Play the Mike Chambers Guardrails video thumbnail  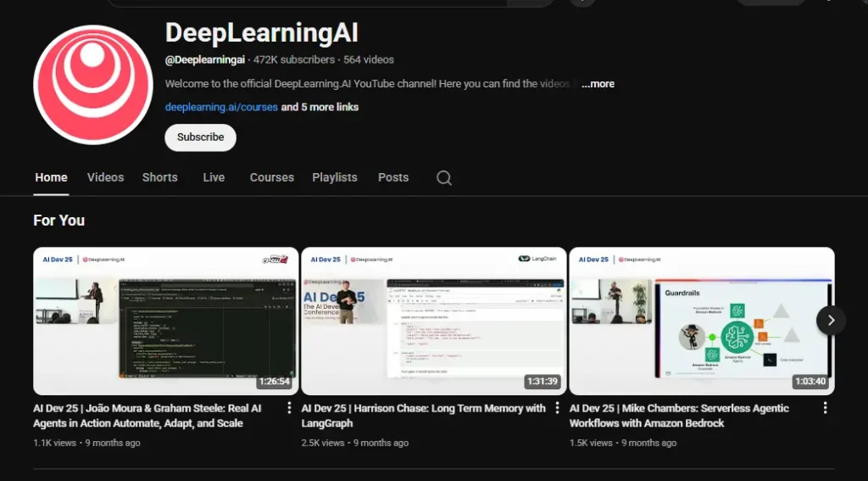702,321
